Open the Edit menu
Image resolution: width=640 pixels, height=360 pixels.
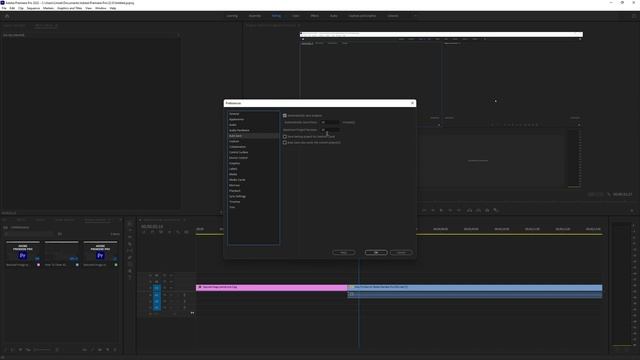coord(12,8)
